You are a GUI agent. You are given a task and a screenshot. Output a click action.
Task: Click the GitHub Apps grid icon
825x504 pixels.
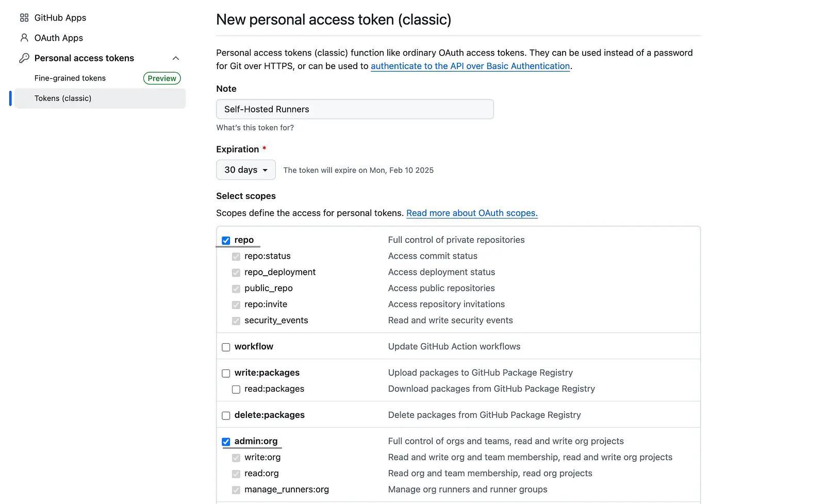tap(24, 18)
